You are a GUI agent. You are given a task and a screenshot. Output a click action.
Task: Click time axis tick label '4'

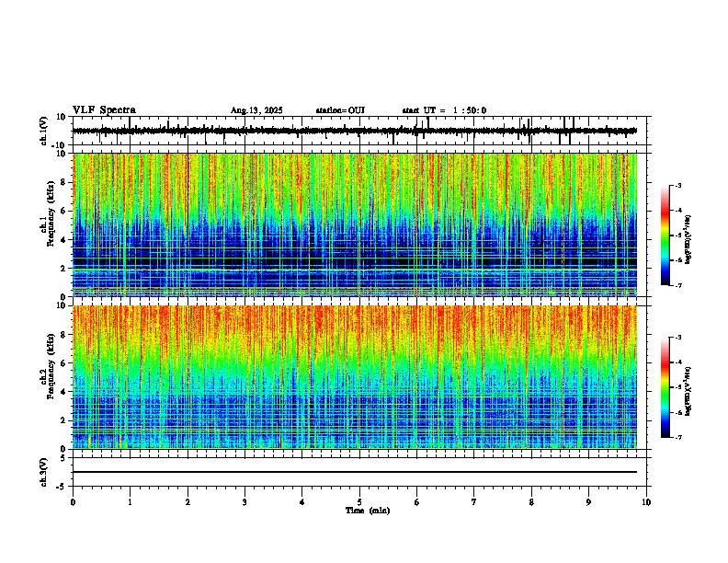[x=302, y=502]
